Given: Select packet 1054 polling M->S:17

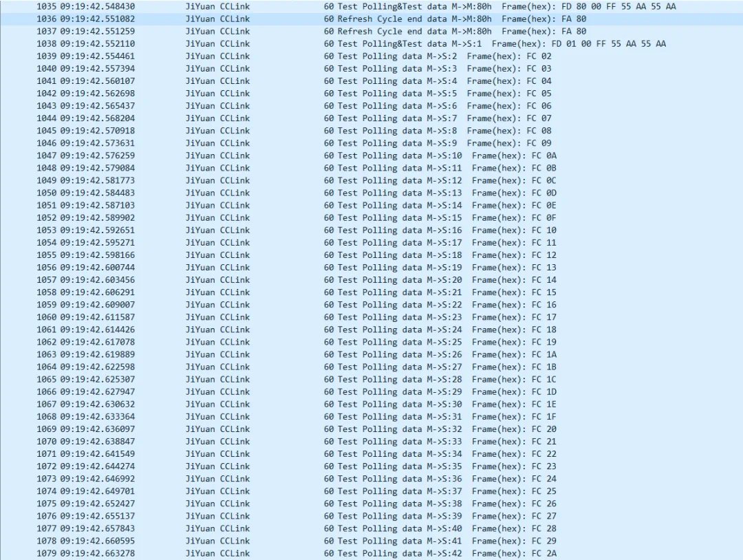Looking at the screenshot, I should [x=371, y=243].
